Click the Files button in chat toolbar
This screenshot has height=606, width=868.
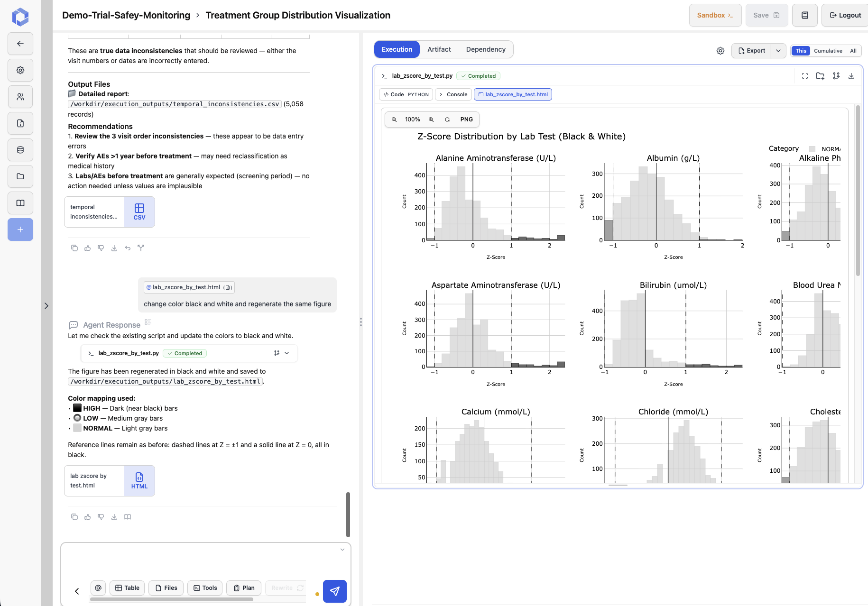pyautogui.click(x=166, y=588)
